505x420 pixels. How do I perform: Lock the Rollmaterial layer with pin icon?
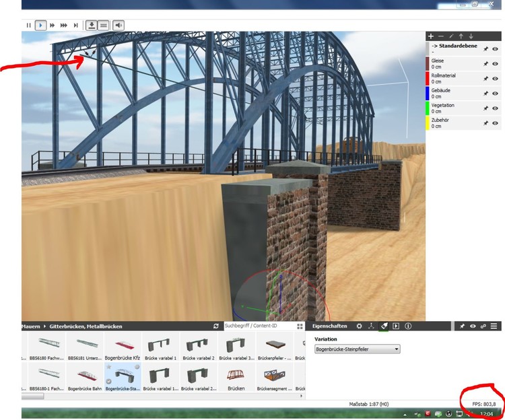pos(485,79)
